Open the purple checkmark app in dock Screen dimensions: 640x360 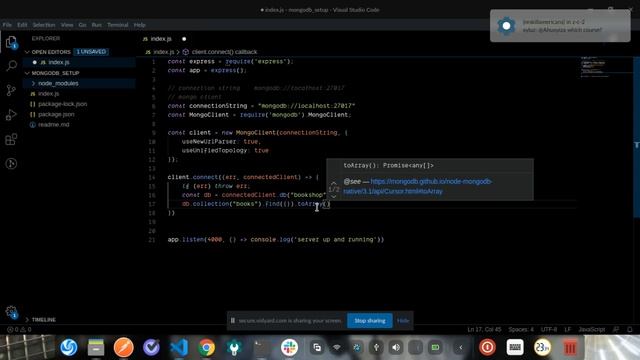[x=151, y=347]
